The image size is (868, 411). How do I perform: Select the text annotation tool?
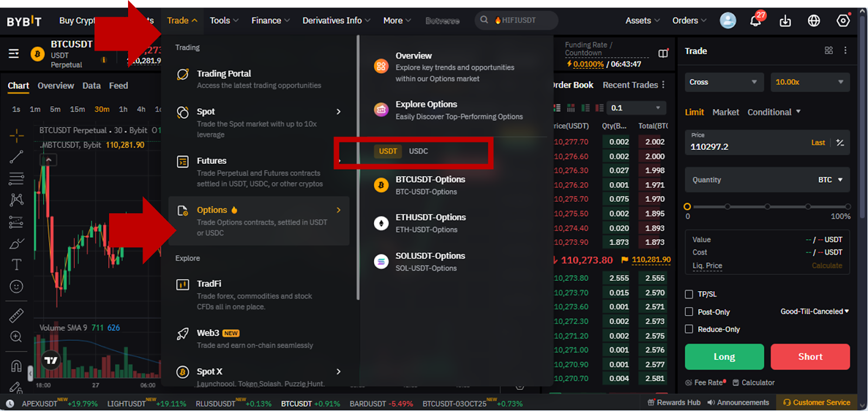pyautogui.click(x=17, y=265)
